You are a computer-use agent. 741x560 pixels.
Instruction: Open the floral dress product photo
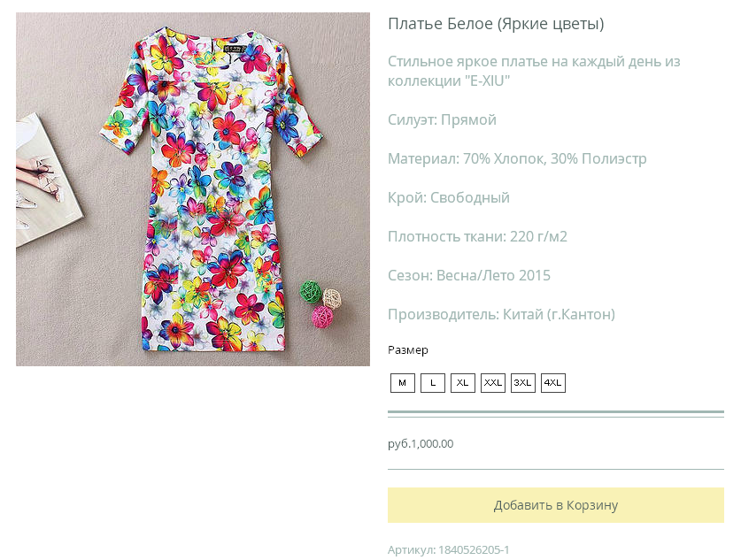tap(193, 189)
